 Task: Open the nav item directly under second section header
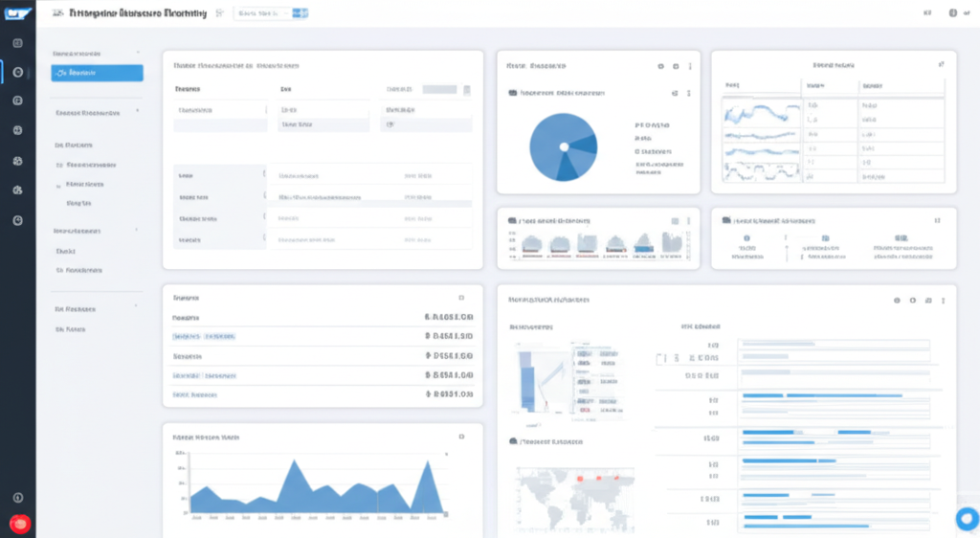pyautogui.click(x=74, y=145)
